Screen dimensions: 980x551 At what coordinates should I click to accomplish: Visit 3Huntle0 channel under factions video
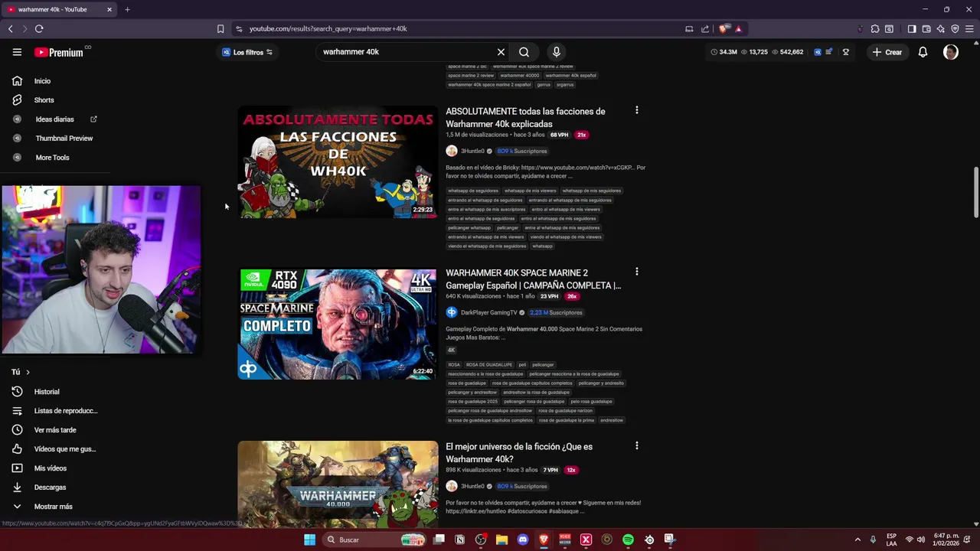coord(472,151)
